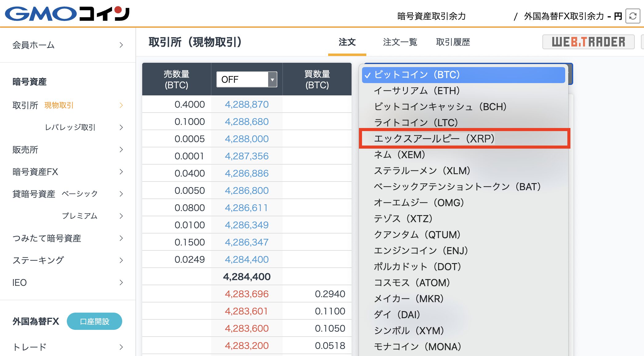644x356 pixels.
Task: Select シンボル (XYM) option
Action: pos(464,331)
